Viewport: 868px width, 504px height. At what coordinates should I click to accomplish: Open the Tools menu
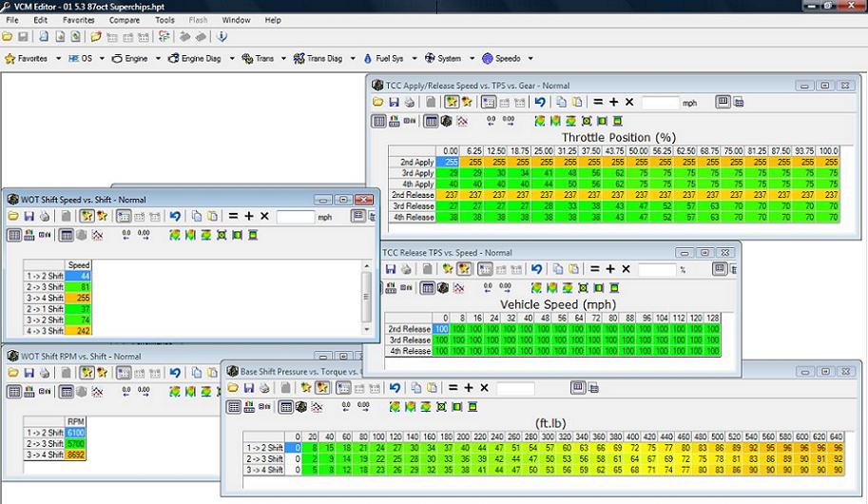164,20
